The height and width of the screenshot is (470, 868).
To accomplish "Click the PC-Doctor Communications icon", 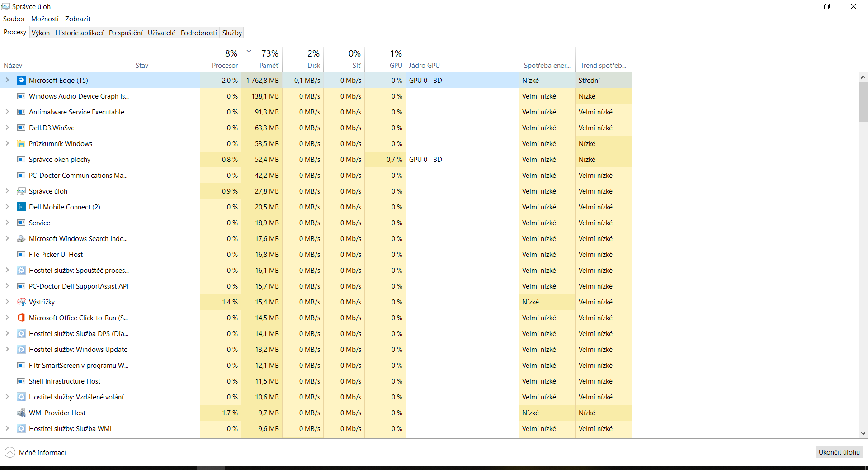I will click(21, 176).
